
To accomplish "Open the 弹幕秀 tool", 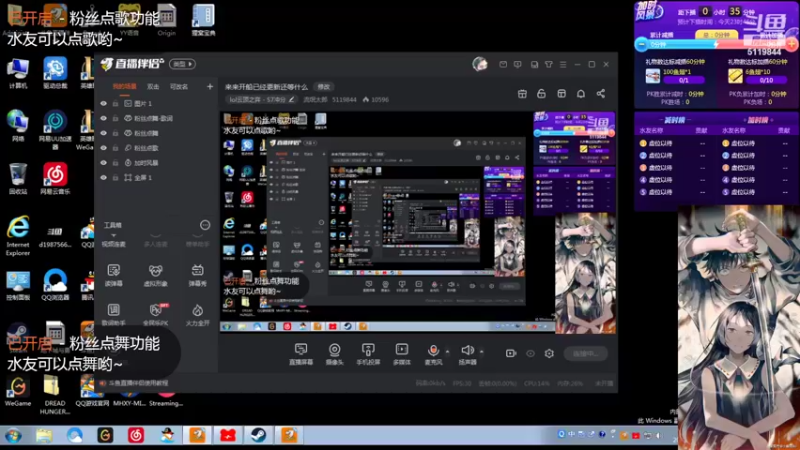I will 197,275.
